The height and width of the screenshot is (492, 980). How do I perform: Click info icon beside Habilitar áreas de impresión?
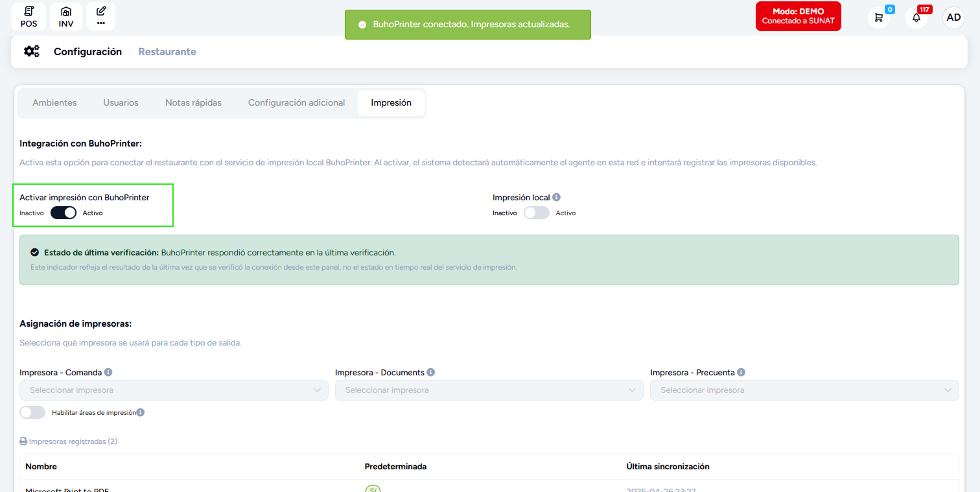point(141,412)
